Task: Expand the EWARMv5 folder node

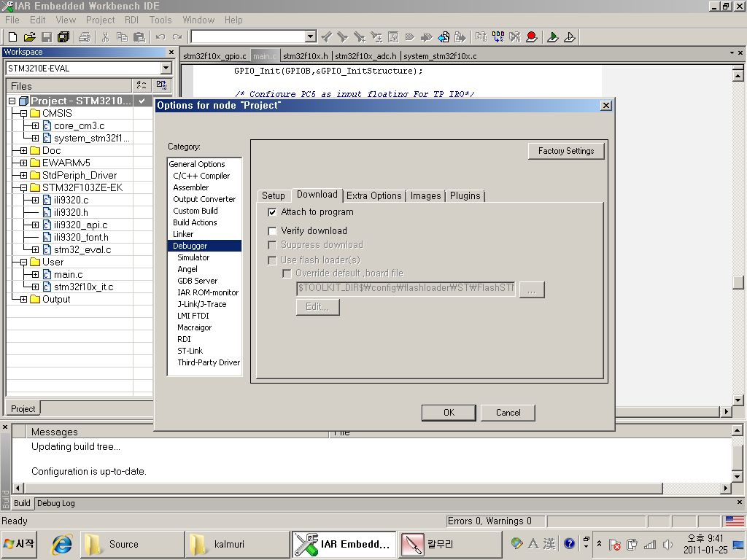Action: (23, 163)
